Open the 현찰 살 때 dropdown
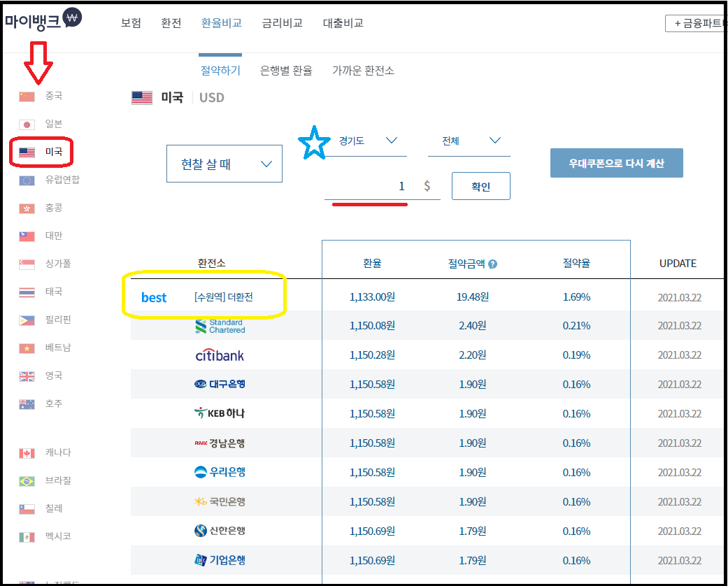The image size is (728, 586). [x=224, y=164]
